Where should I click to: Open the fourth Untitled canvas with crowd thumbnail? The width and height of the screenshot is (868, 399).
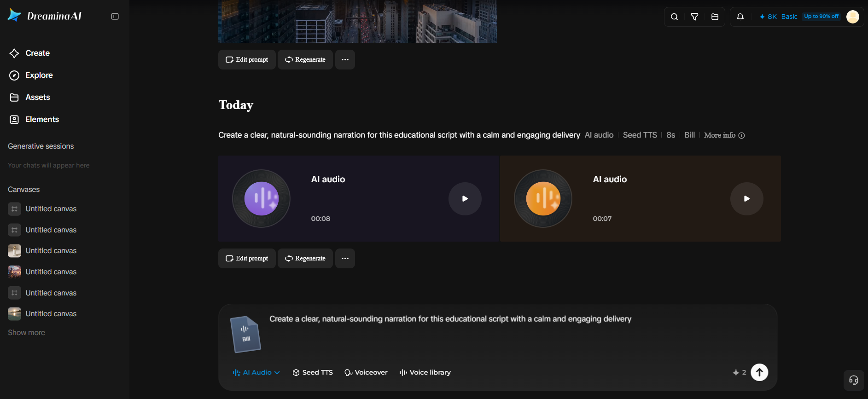click(42, 272)
